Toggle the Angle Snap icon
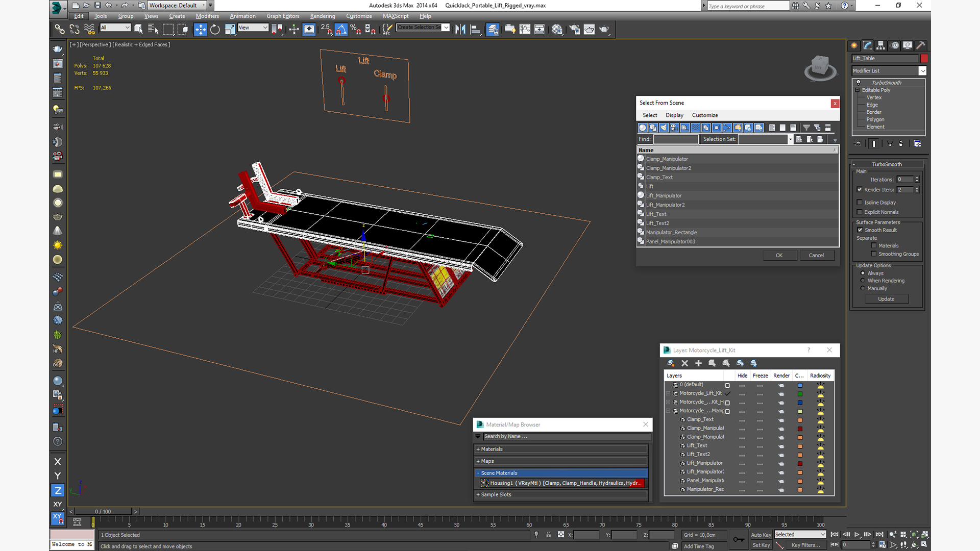The height and width of the screenshot is (551, 980). (341, 30)
